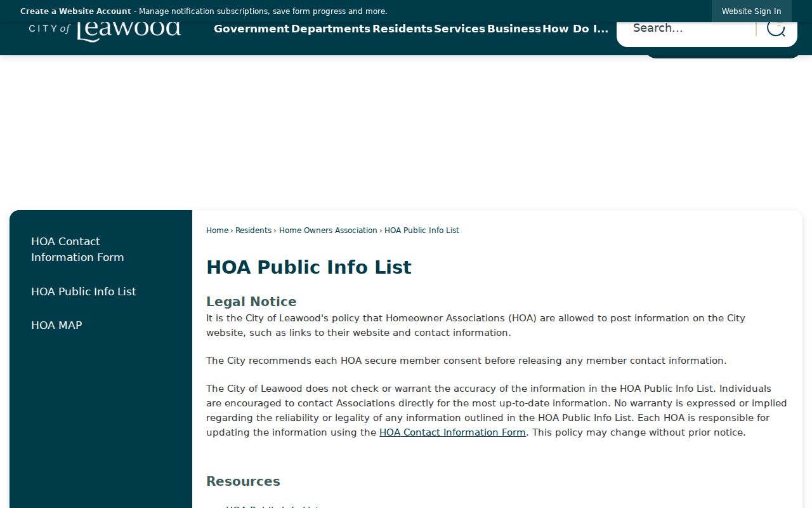The width and height of the screenshot is (812, 508).
Task: Click the HOA Public Info List breadcrumb
Action: (422, 231)
